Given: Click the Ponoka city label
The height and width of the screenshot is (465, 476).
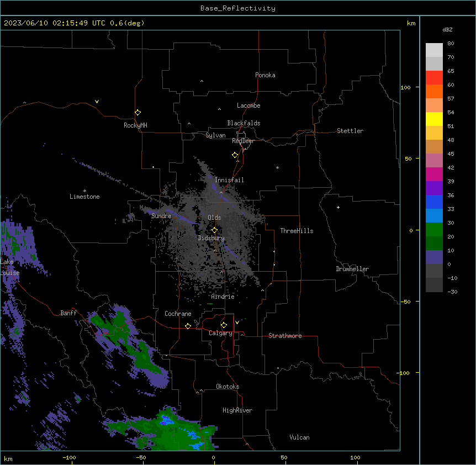Looking at the screenshot, I should pos(265,75).
